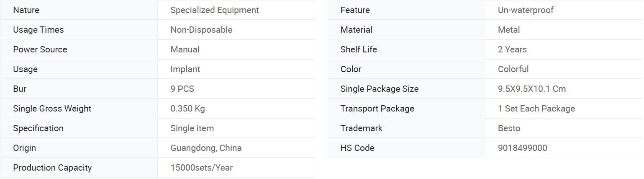Click the 2 Years shelf life value
The image size is (644, 179).
(x=512, y=49)
